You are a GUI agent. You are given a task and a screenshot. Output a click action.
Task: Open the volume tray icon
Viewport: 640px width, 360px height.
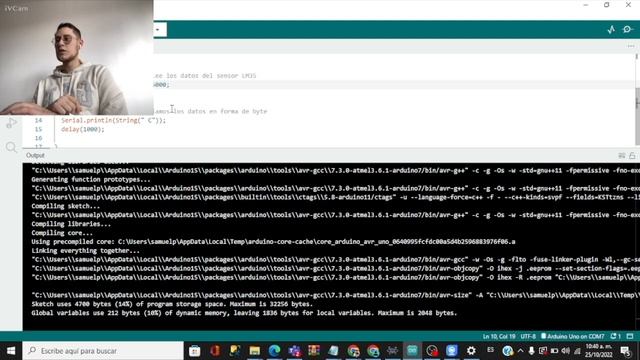tap(565, 351)
